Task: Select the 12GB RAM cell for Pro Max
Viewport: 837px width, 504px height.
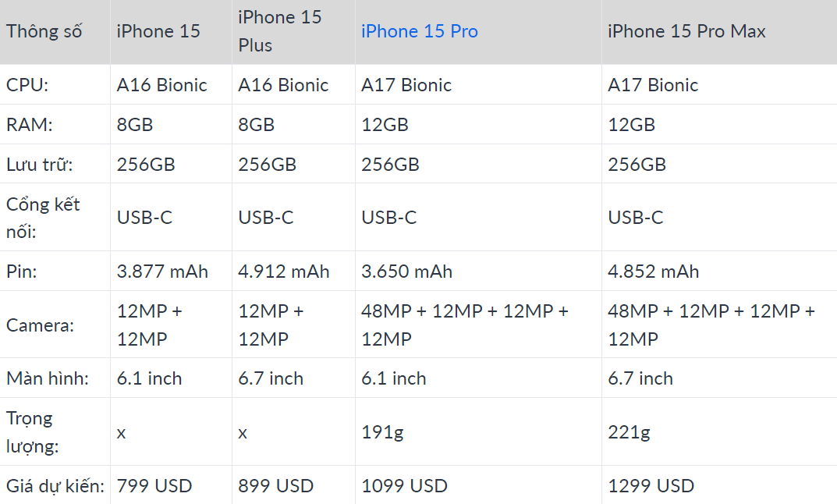Action: (x=631, y=125)
